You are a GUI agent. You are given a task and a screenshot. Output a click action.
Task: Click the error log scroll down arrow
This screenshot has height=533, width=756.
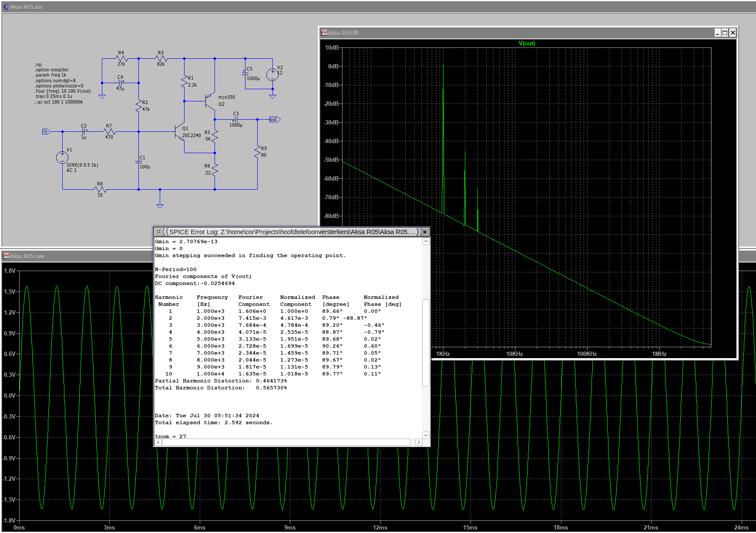[x=426, y=435]
